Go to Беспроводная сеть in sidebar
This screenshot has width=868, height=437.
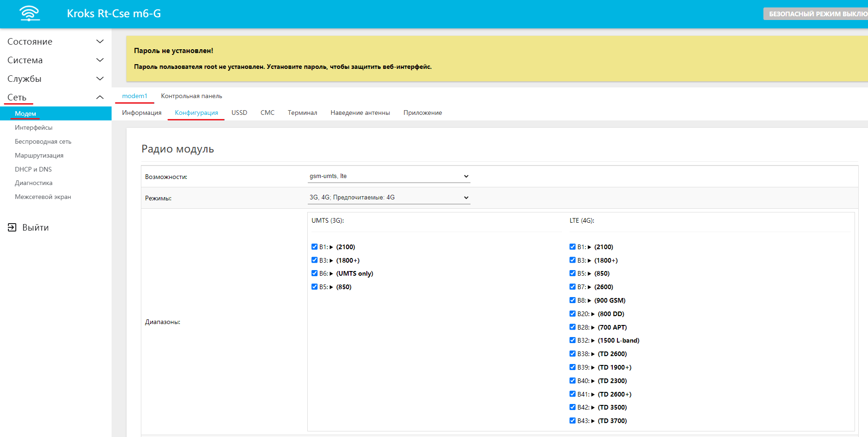pyautogui.click(x=43, y=141)
